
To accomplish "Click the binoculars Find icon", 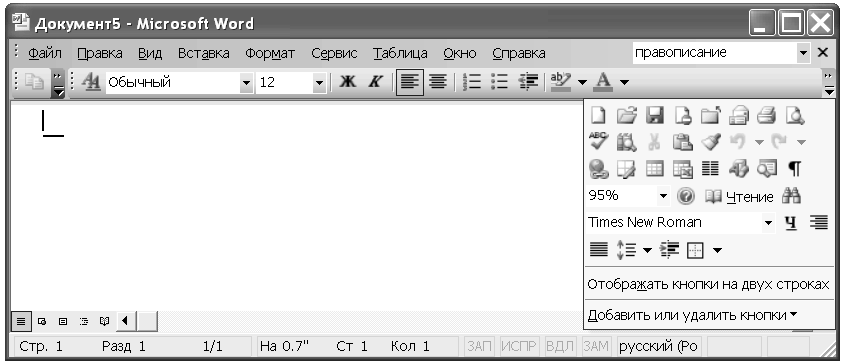I will 792,196.
